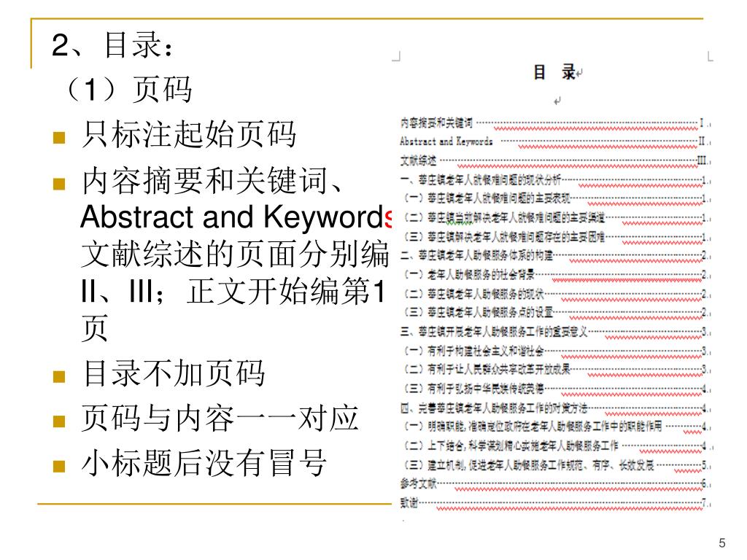The height and width of the screenshot is (560, 747).
Task: Select the line 'II、III;正文开始编第1'
Action: point(233,291)
